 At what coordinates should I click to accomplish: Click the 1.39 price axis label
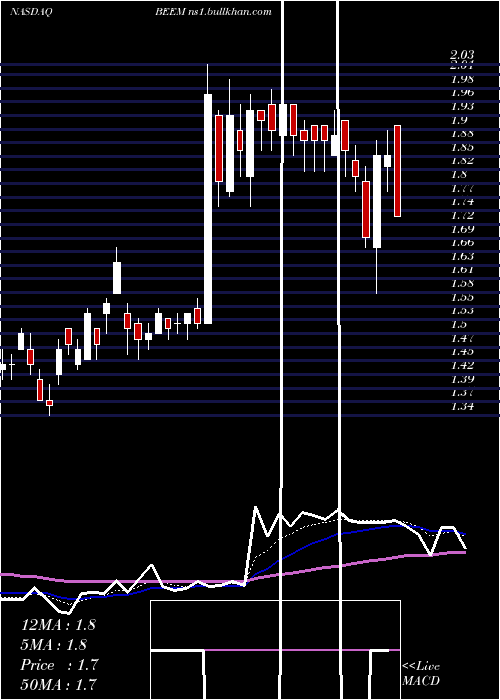[462, 379]
